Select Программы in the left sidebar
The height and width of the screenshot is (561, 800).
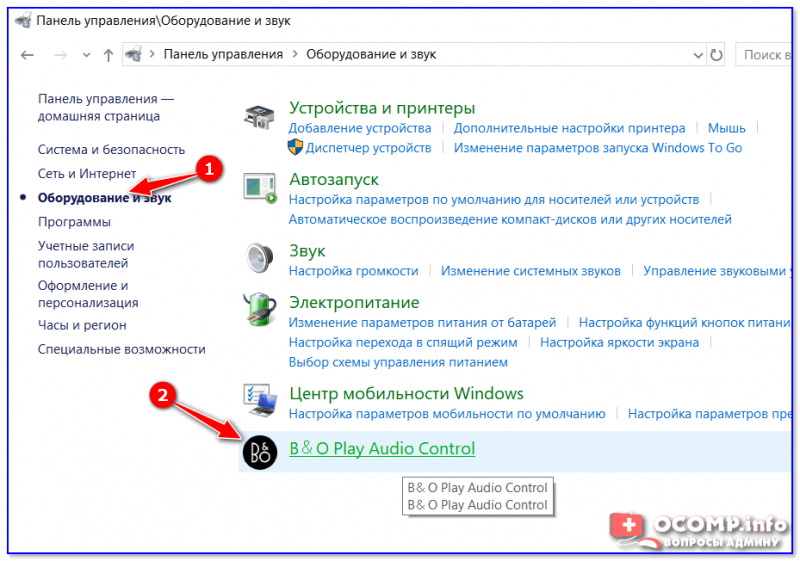74,221
